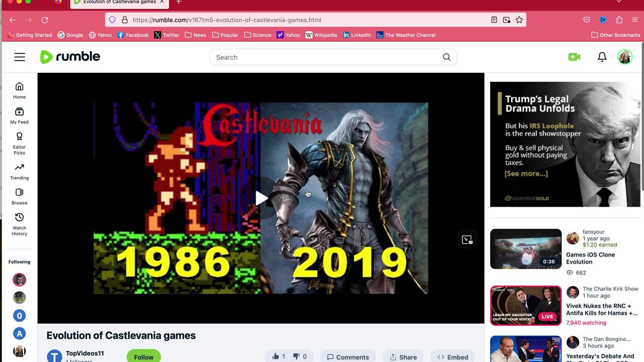Open Twitter bookmark

point(167,35)
